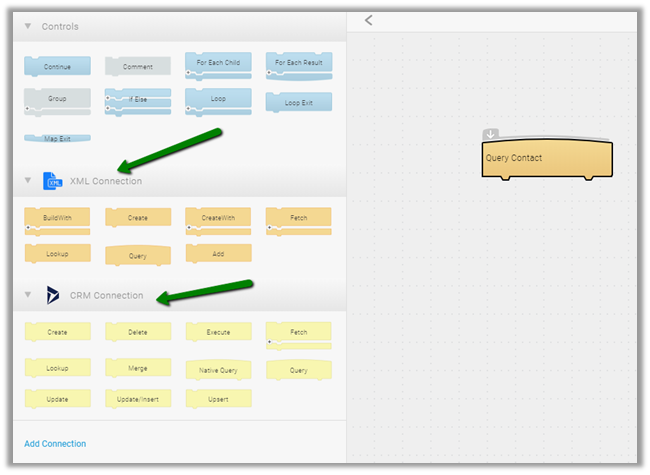Viewport: 650px width, 475px height.
Task: Click the CRM Connection Dynamics icon
Action: (53, 295)
